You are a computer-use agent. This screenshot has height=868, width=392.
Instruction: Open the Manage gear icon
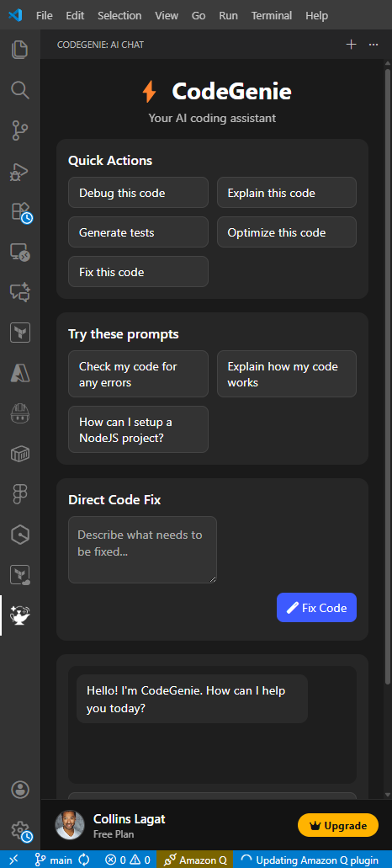[x=20, y=830]
